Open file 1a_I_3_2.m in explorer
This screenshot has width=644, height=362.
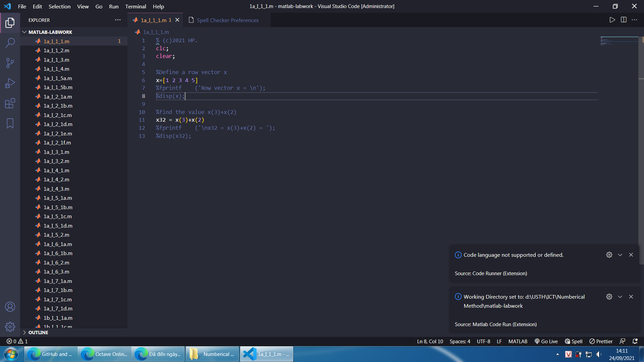[x=56, y=161]
